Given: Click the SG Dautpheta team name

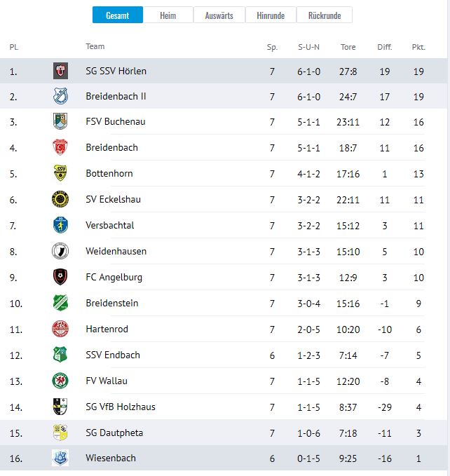Looking at the screenshot, I should (114, 433).
